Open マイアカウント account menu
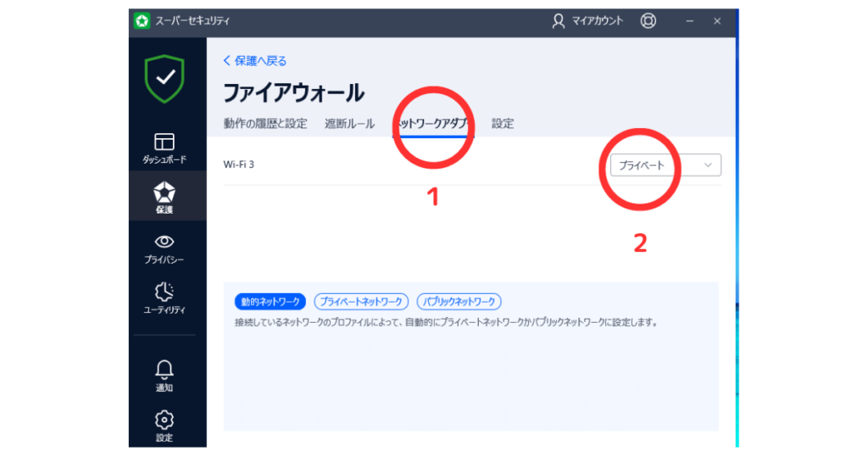The width and height of the screenshot is (868, 456). tap(587, 20)
